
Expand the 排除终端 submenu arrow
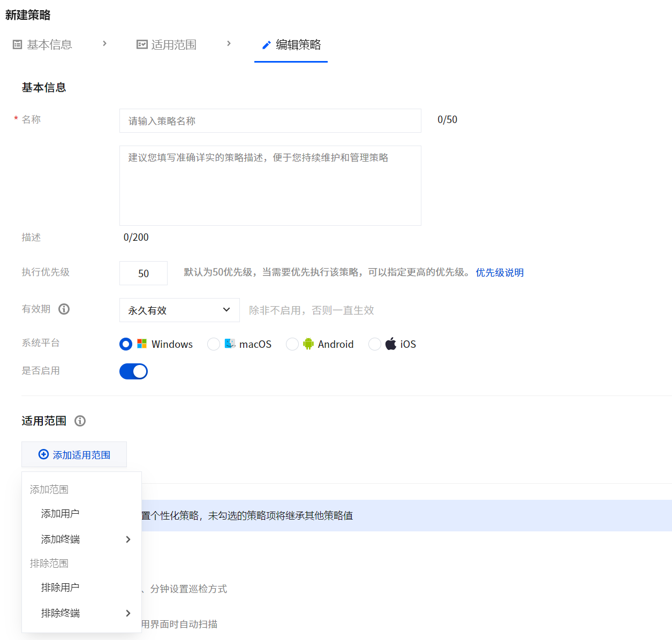tap(128, 613)
